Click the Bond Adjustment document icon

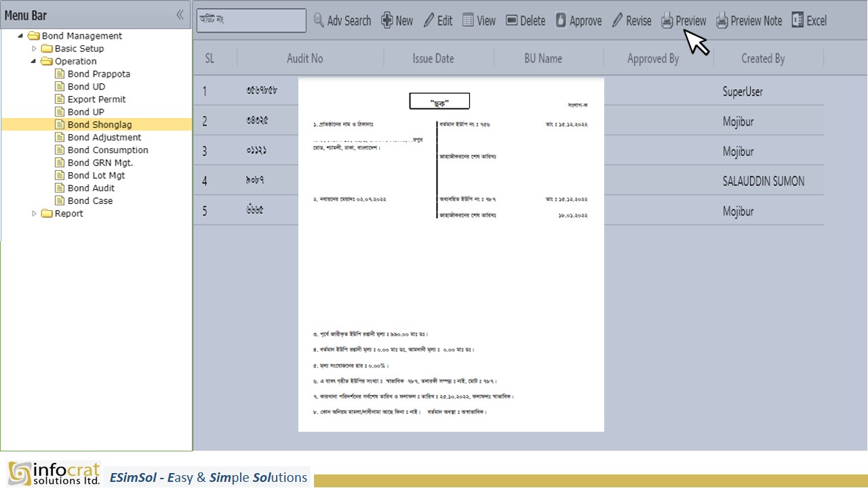[60, 138]
